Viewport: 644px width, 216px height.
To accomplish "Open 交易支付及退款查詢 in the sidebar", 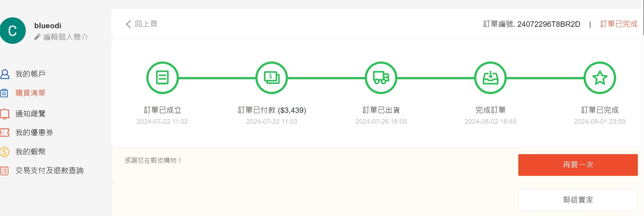I will click(49, 170).
